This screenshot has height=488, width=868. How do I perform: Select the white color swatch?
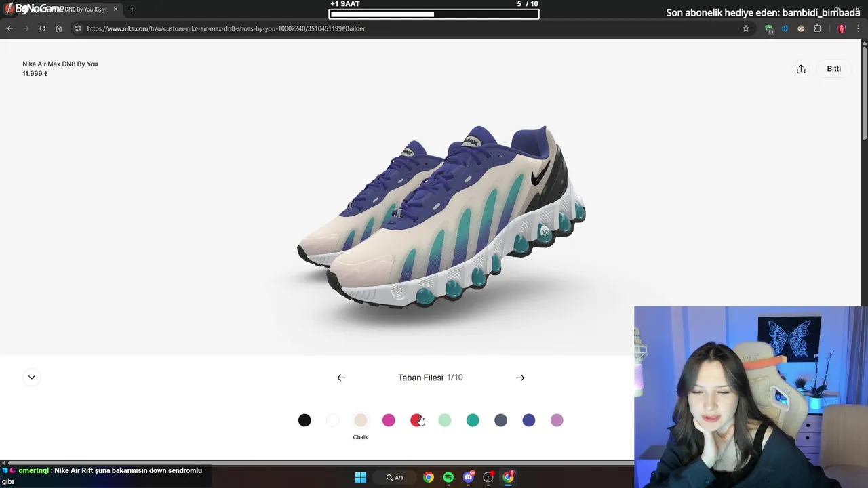click(x=332, y=420)
